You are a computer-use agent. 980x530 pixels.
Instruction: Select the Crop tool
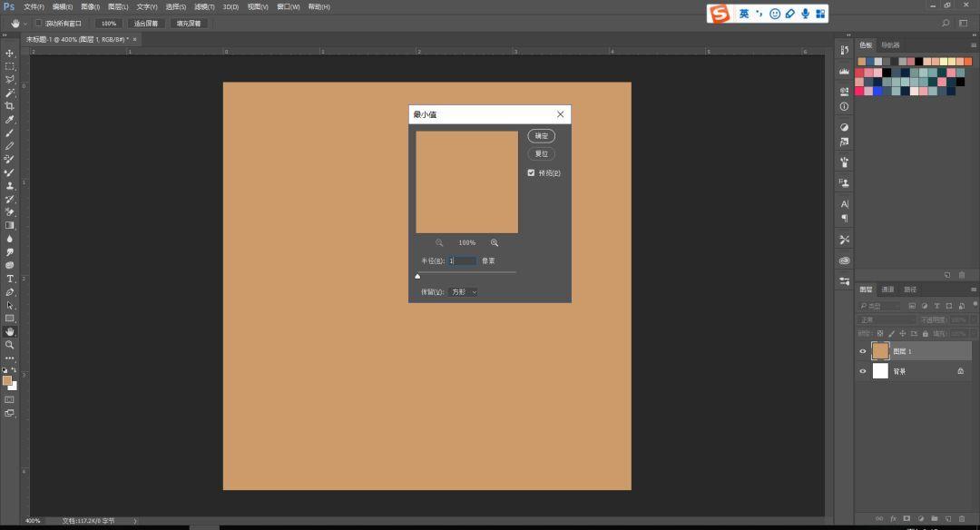9,105
